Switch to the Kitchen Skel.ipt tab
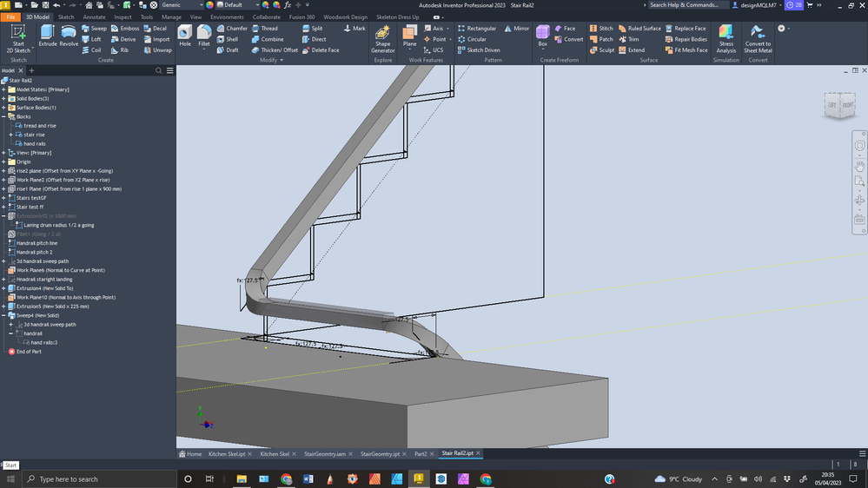 (x=227, y=453)
